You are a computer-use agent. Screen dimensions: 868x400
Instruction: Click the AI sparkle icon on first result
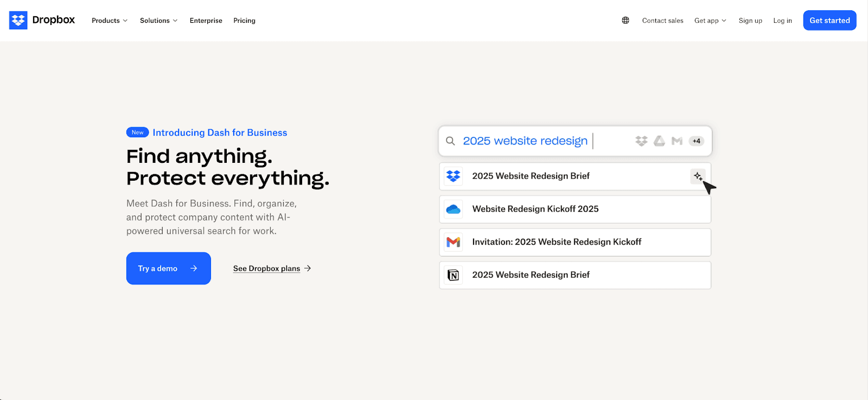pos(698,176)
